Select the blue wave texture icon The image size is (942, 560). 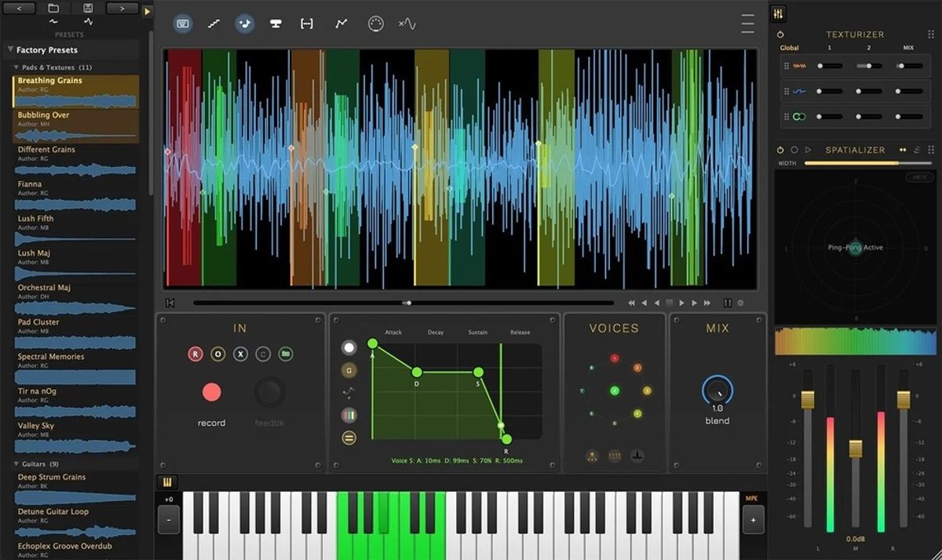click(799, 92)
